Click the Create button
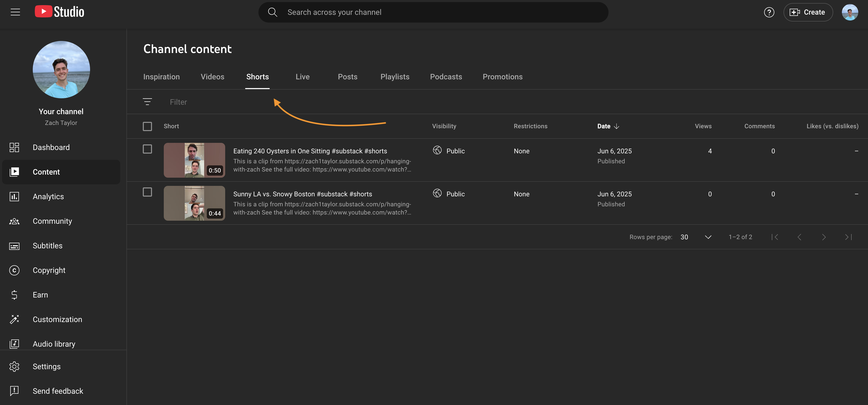This screenshot has width=868, height=405. (808, 12)
